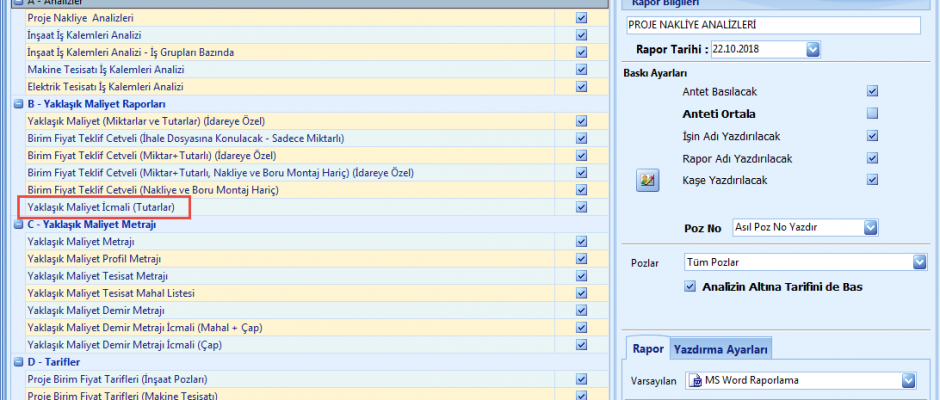
Task: Collapse the D - Tarifler group
Action: pos(18,362)
